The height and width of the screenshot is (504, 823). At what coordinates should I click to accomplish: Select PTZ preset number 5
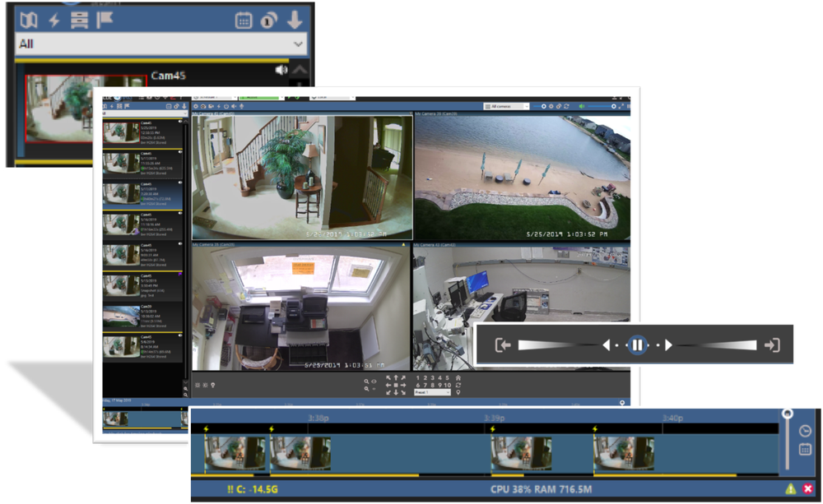click(x=448, y=378)
